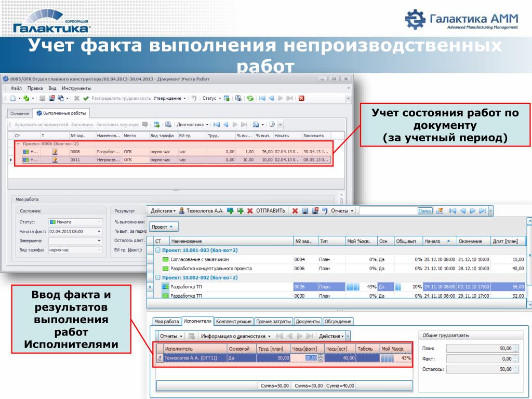
Task: Click the Технологов А.А. user icon
Action: pos(181,211)
